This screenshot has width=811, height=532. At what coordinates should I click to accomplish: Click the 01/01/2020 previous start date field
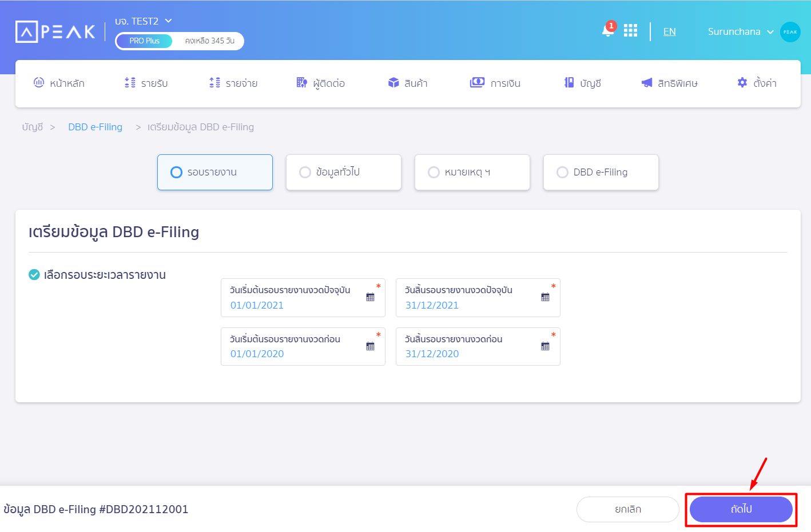coord(303,346)
